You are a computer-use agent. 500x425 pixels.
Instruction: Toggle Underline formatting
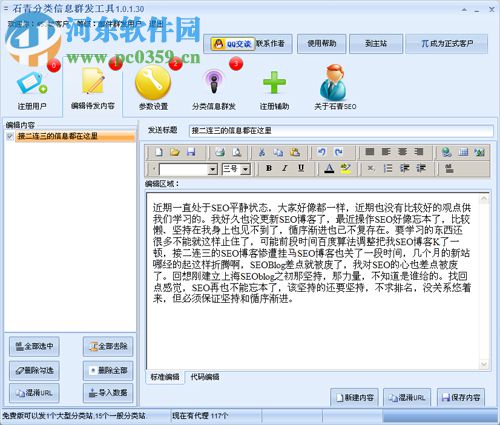coord(301,168)
